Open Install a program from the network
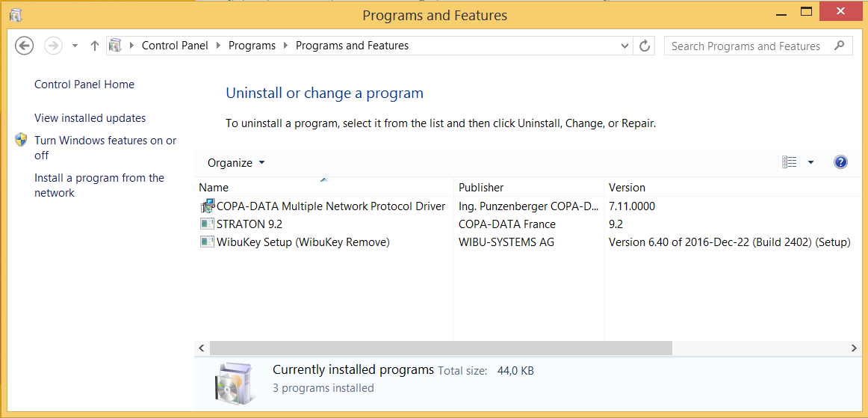868x418 pixels. click(99, 185)
